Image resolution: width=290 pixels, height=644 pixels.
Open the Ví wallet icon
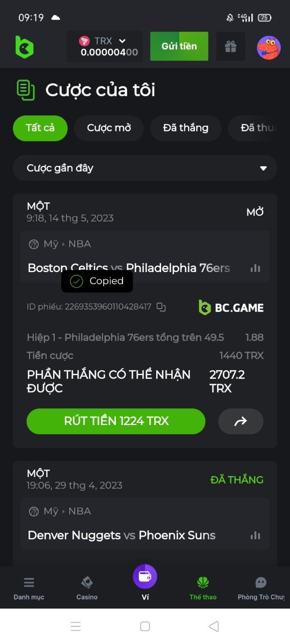[x=145, y=576]
